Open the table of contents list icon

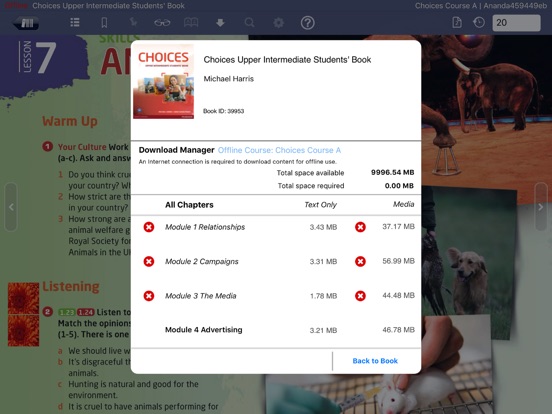click(x=75, y=23)
